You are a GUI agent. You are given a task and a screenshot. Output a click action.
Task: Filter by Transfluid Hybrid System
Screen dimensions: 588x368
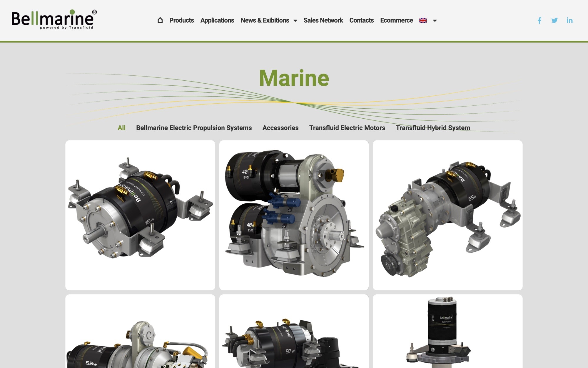coord(433,128)
